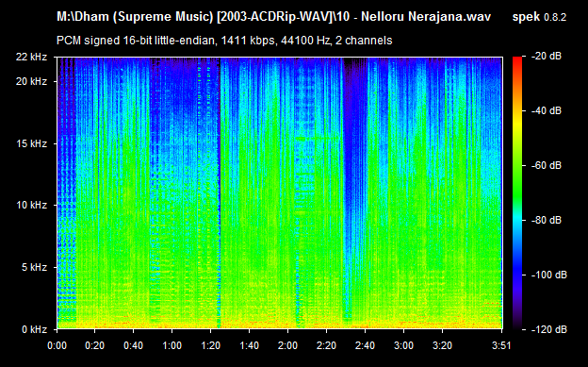Click the PCM signed 16-bit format description
This screenshot has height=367, width=588.
224,41
